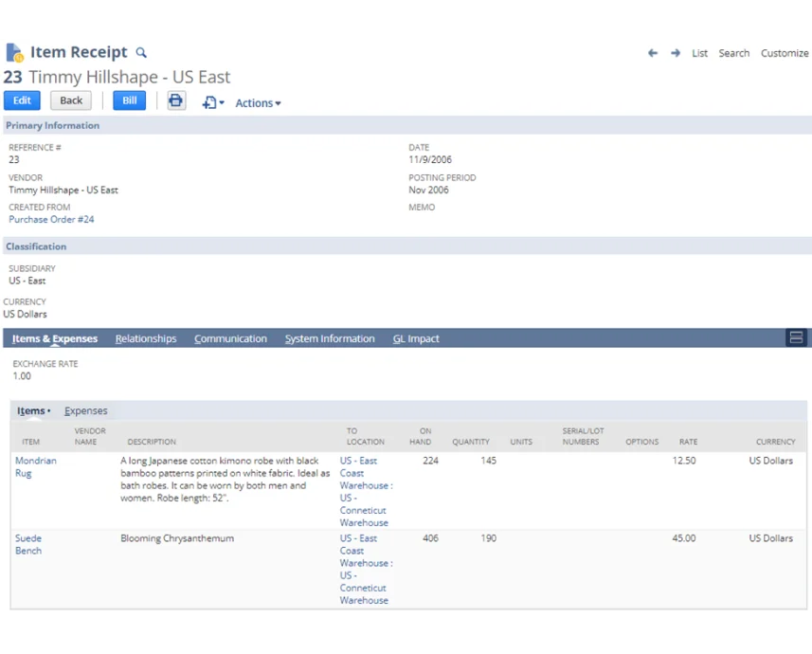812x654 pixels.
Task: Click the printer icon
Action: point(176,100)
